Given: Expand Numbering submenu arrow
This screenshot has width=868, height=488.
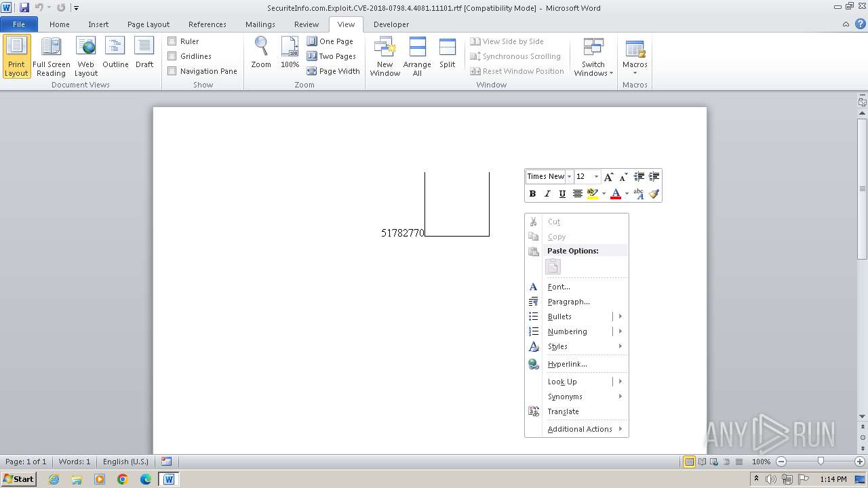Looking at the screenshot, I should click(x=620, y=331).
